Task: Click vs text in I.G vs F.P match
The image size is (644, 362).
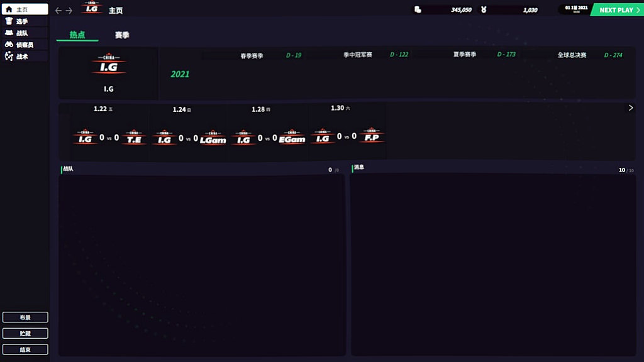Action: [347, 137]
